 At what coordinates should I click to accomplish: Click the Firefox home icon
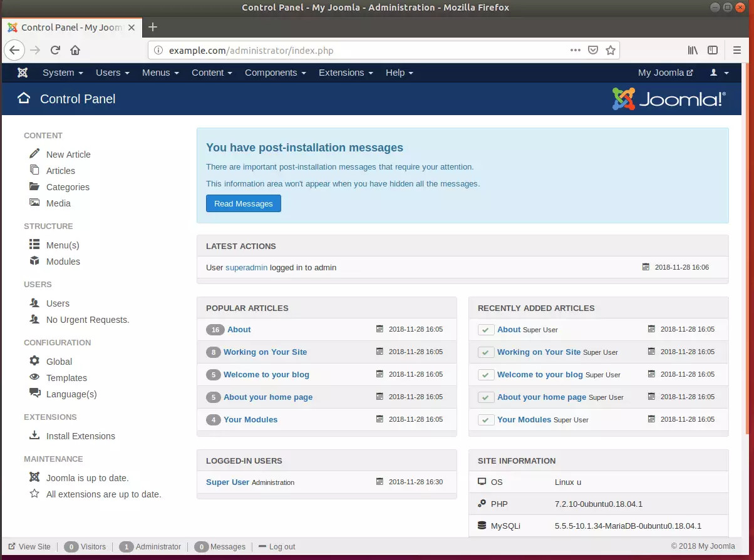click(75, 50)
